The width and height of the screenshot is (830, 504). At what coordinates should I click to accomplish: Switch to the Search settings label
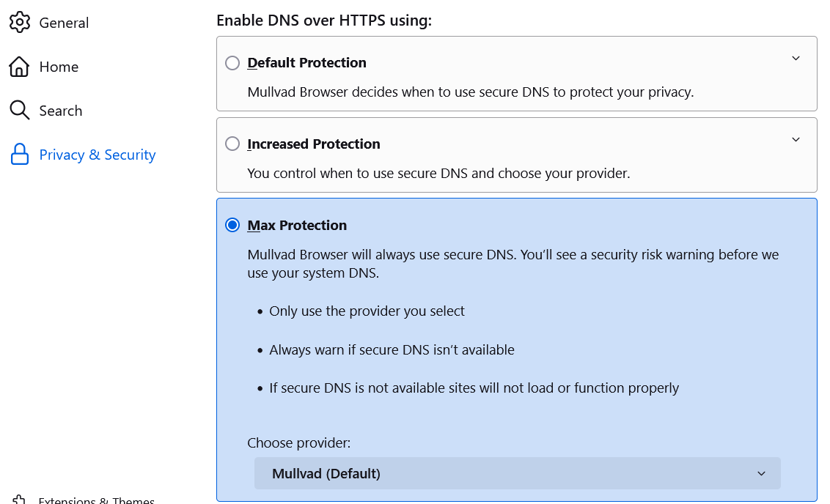pyautogui.click(x=61, y=111)
